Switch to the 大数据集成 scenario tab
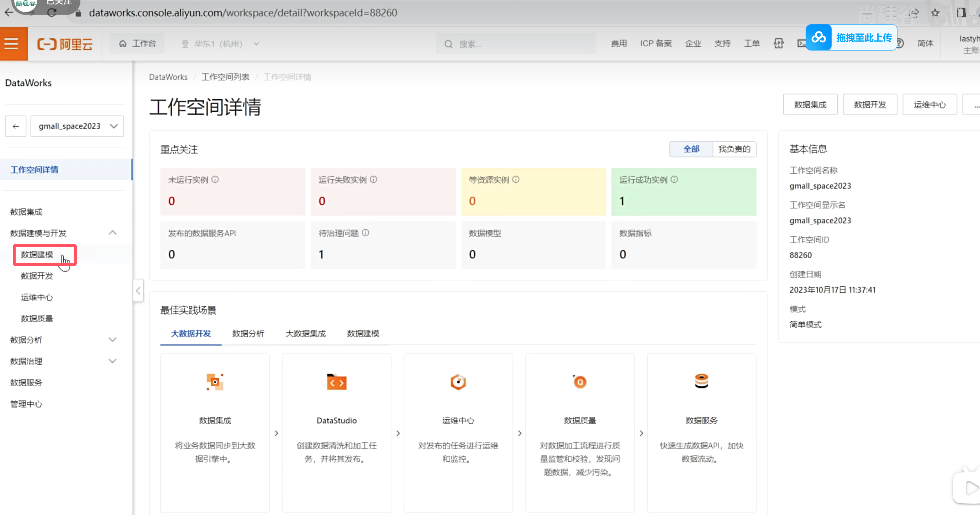 pyautogui.click(x=305, y=334)
